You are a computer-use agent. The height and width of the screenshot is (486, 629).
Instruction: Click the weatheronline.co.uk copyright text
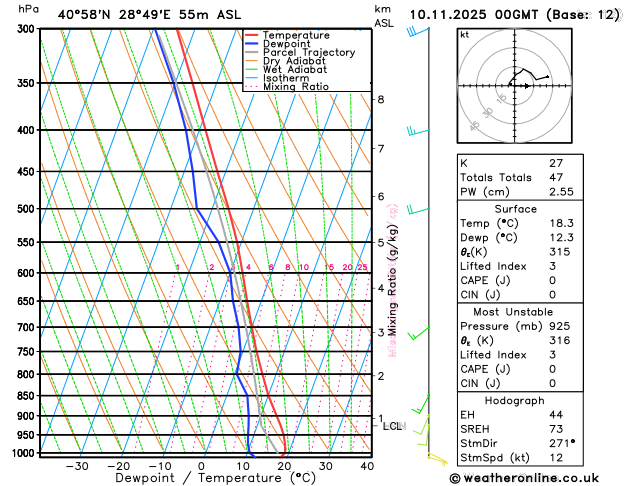(524, 478)
